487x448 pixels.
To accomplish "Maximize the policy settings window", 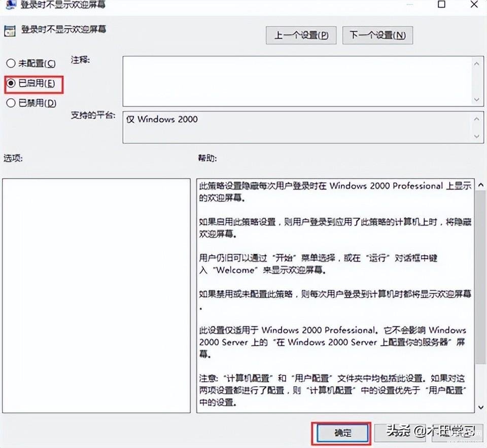I will [441, 5].
